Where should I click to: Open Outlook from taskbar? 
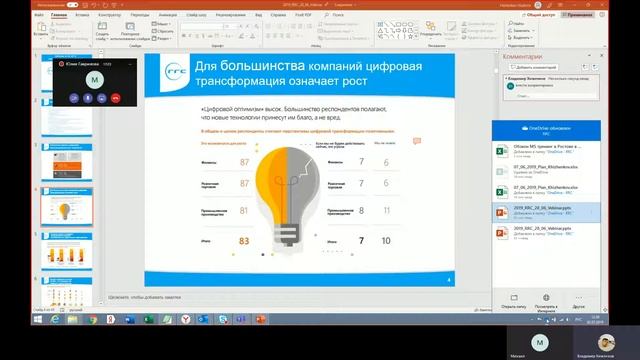(x=203, y=319)
